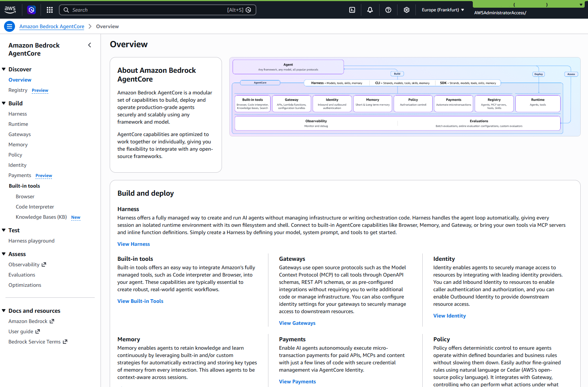This screenshot has height=387, width=588.
Task: Open the User guide link
Action: click(x=21, y=331)
